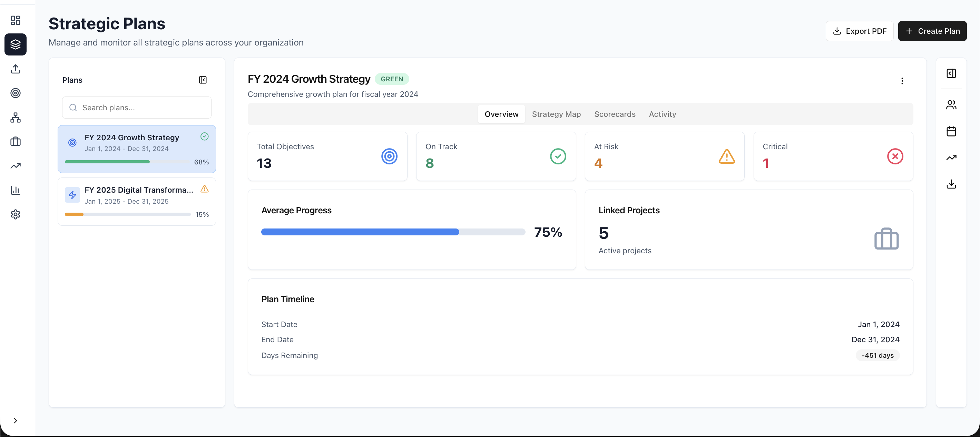
Task: Click the Calendar icon in right panel
Action: point(951,131)
